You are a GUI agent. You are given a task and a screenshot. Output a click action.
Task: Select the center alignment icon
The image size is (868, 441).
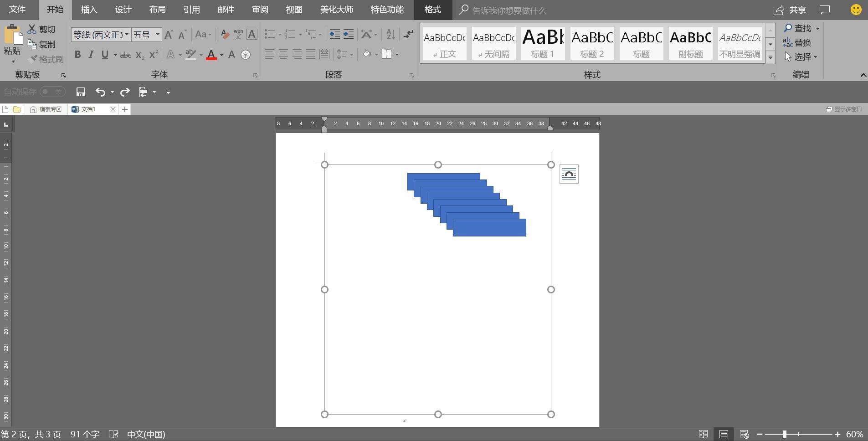point(283,55)
